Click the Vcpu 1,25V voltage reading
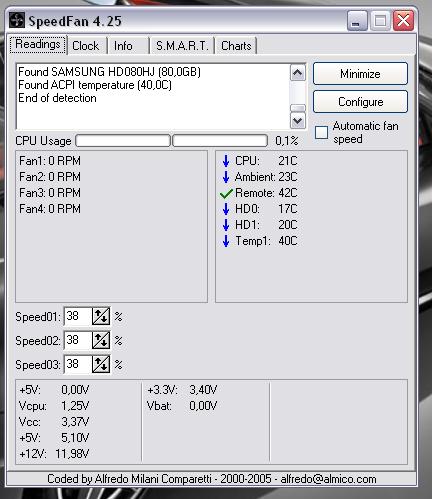The image size is (432, 499). (x=54, y=406)
